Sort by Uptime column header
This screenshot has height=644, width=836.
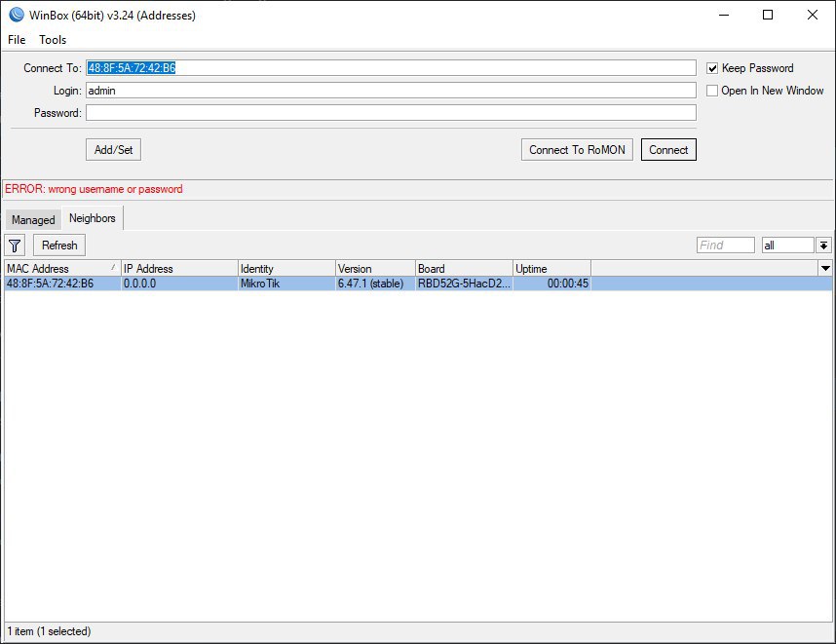coord(552,269)
